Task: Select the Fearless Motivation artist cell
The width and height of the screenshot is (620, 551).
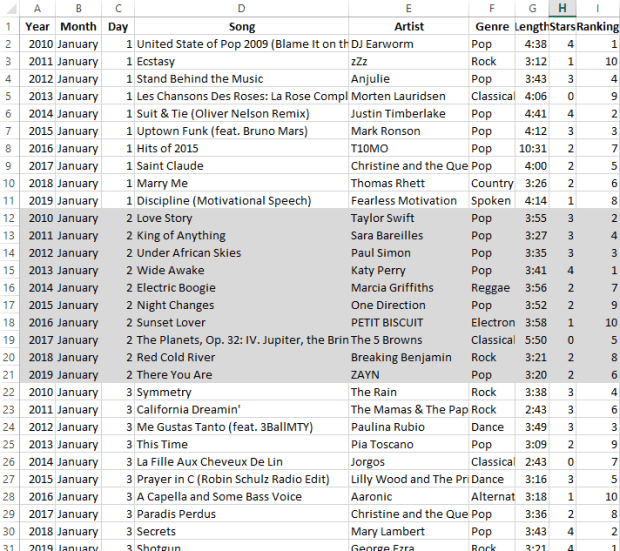Action: (408, 201)
